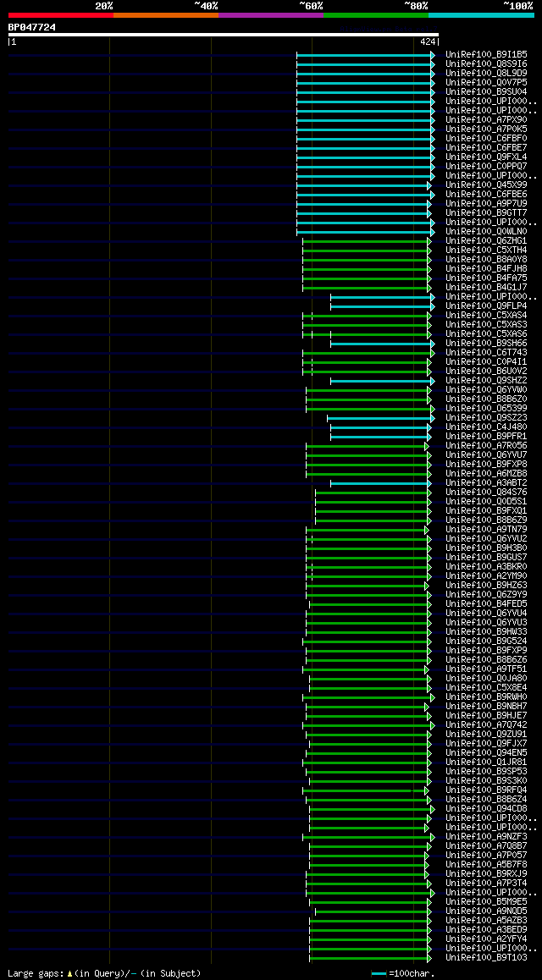
Task: Pick the UniRef100_Q0WLN0 hit label
Action: pyautogui.click(x=486, y=231)
